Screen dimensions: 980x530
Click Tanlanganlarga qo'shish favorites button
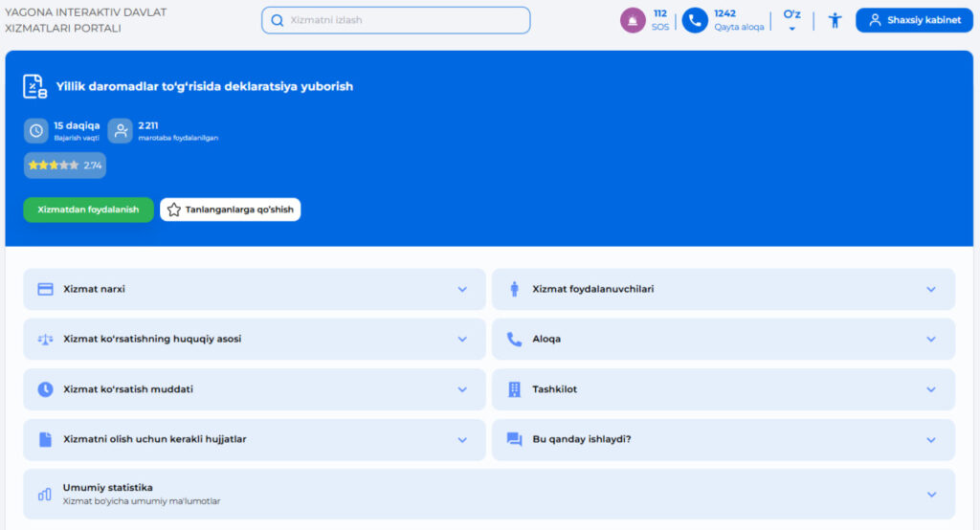(230, 210)
